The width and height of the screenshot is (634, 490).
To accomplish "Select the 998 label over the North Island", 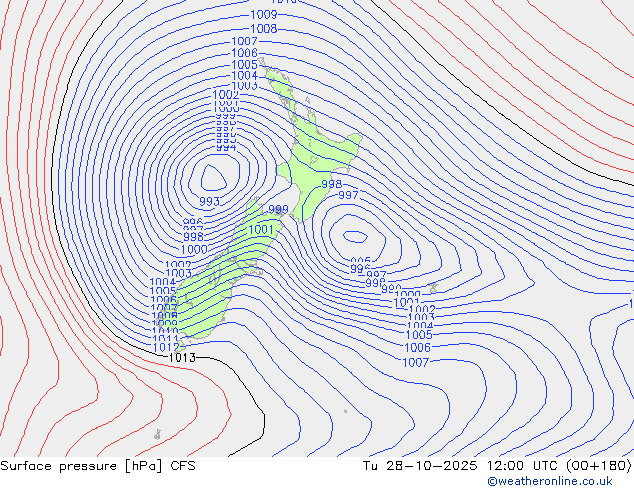I will 332,184.
